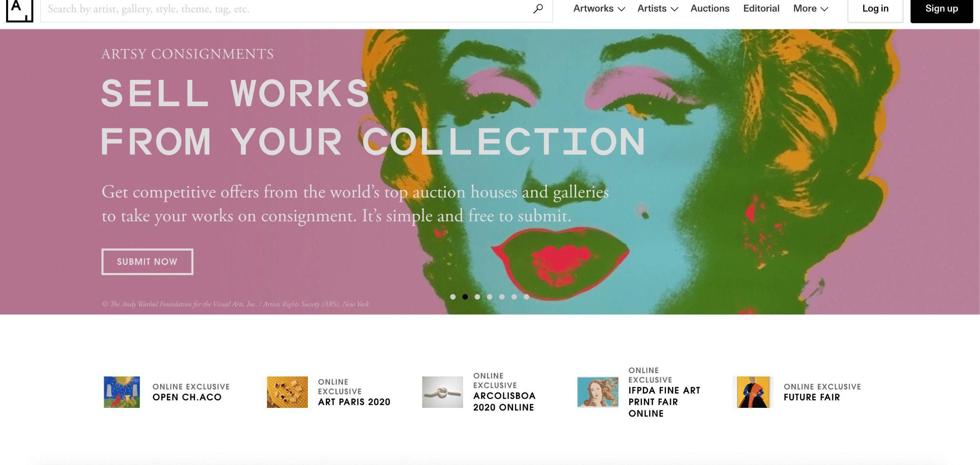The height and width of the screenshot is (465, 980).
Task: Open the Art Paris 2020 thumbnail image
Action: [x=287, y=392]
